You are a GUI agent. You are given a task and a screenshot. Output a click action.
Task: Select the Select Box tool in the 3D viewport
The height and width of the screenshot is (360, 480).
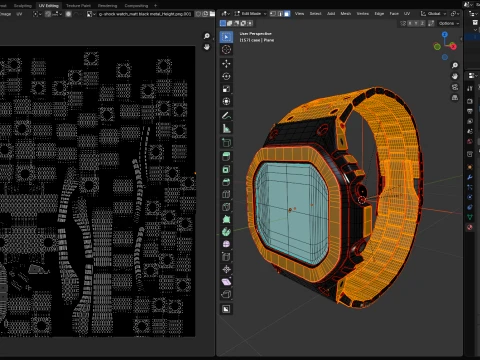(226, 37)
